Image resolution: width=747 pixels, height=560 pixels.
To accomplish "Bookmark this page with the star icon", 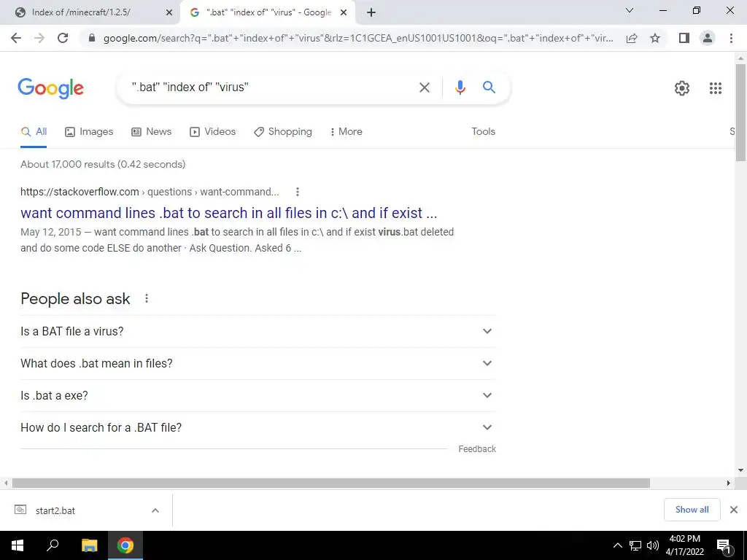I will (655, 38).
